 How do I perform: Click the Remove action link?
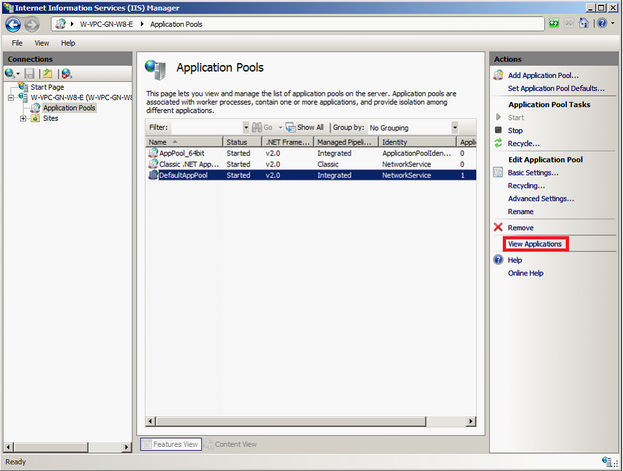pos(520,228)
